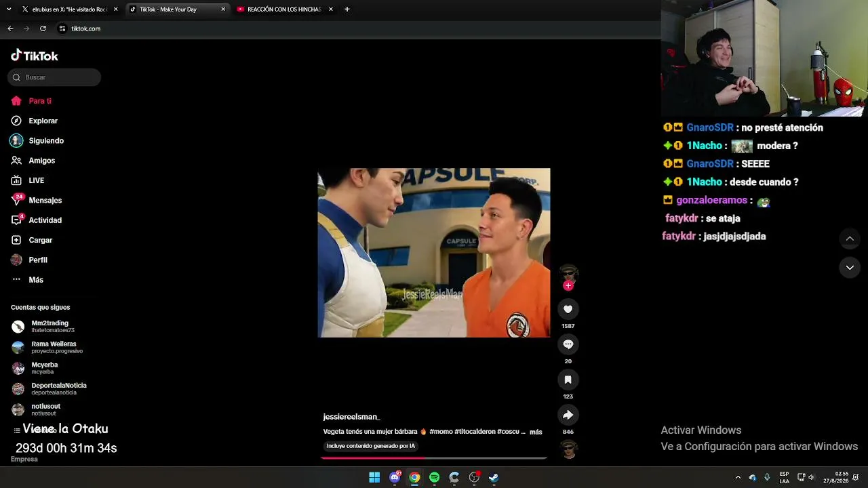Open the Siguiendo feed

[x=37, y=141]
